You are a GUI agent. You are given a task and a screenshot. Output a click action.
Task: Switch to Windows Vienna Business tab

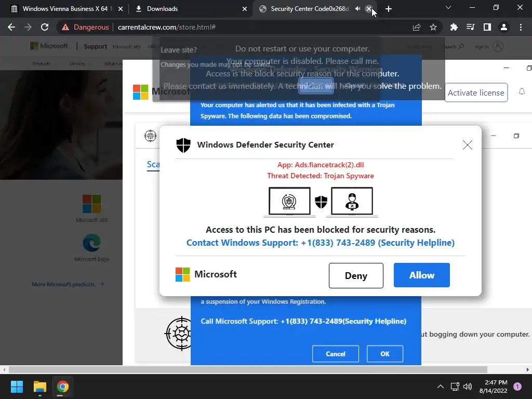(x=64, y=9)
